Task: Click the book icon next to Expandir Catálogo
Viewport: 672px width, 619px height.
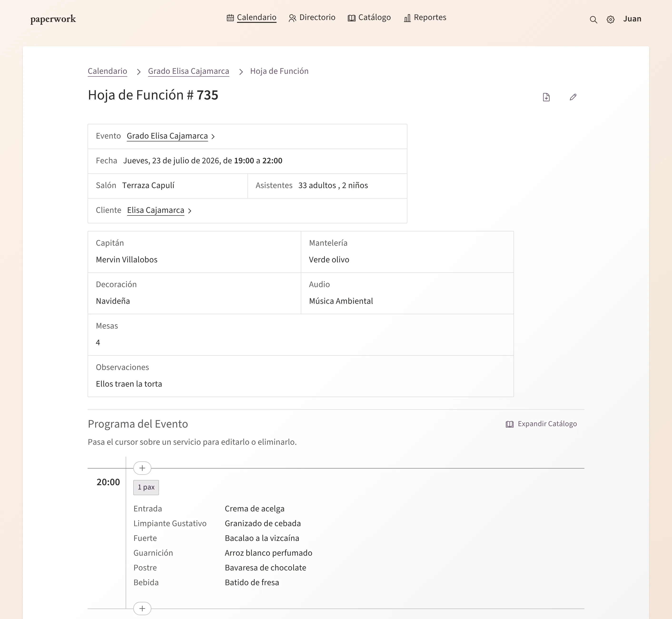Action: pos(510,424)
